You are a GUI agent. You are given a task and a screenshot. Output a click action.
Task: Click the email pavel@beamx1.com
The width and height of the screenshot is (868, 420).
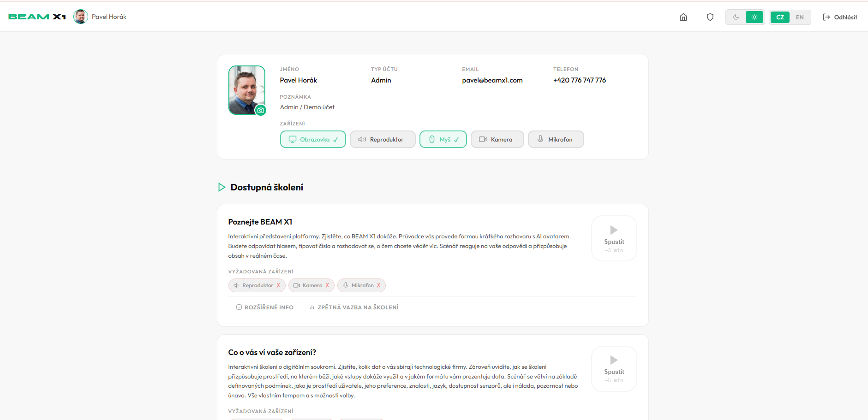(x=492, y=80)
